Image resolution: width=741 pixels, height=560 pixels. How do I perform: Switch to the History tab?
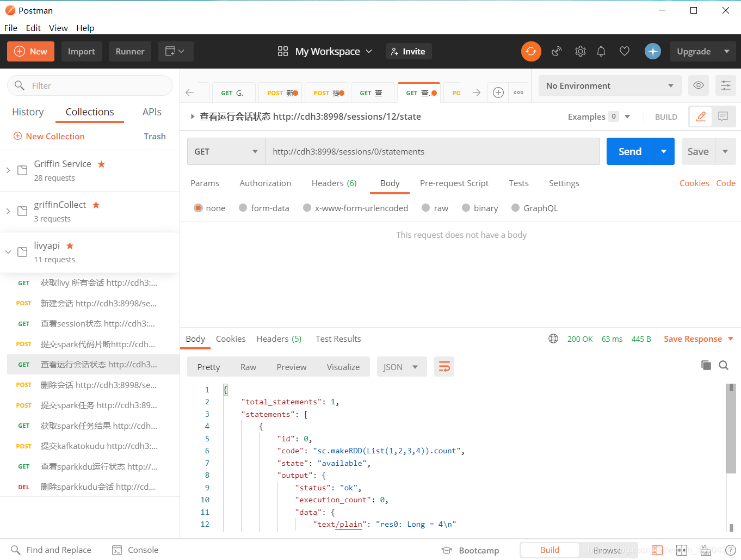[28, 112]
